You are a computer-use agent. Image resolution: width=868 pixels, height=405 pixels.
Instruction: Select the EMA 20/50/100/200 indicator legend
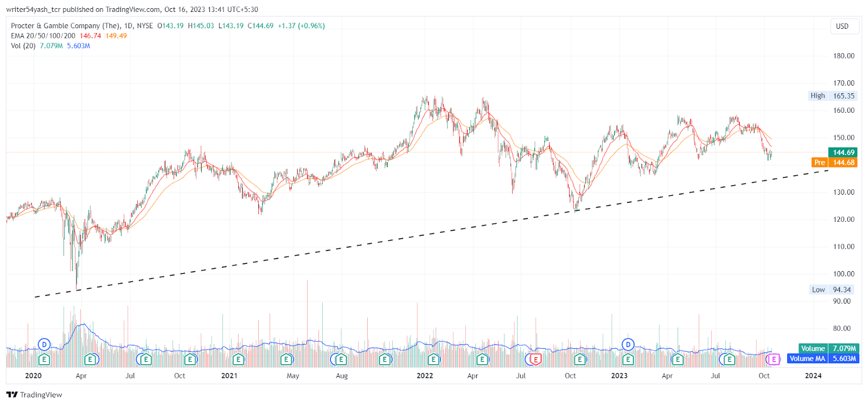tap(43, 36)
